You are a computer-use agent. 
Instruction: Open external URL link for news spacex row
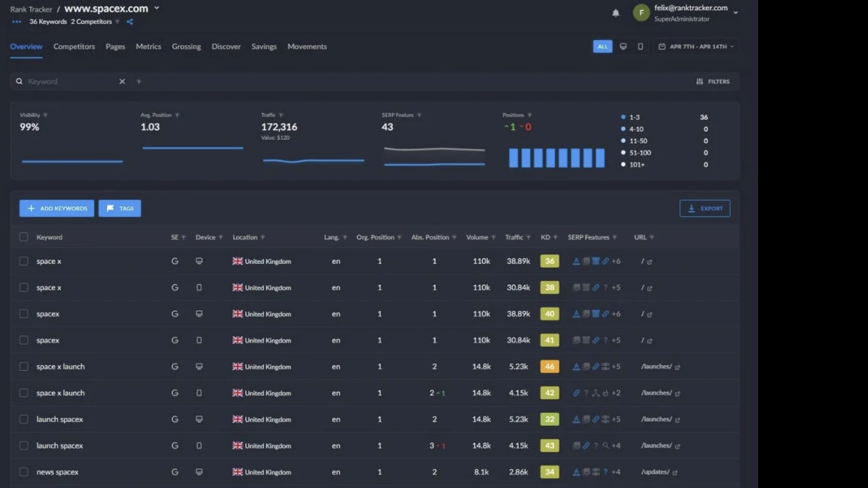tap(675, 473)
